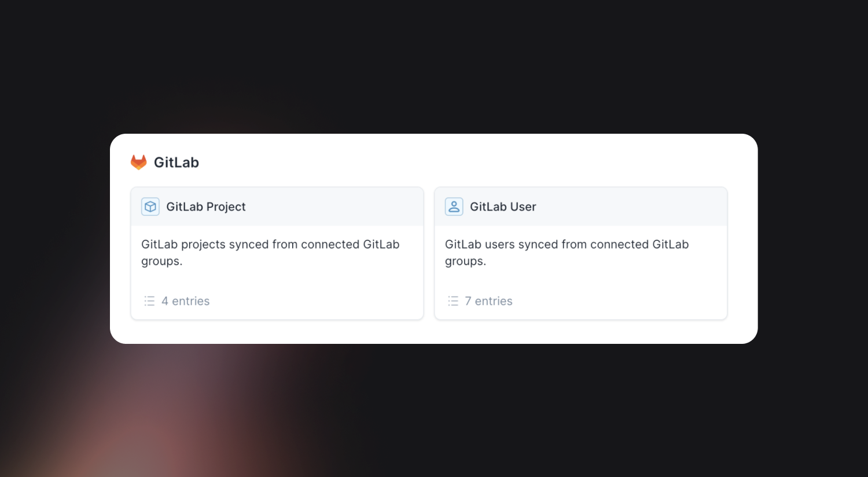This screenshot has width=868, height=477.
Task: Click the GitLab fox logo
Action: coord(139,162)
